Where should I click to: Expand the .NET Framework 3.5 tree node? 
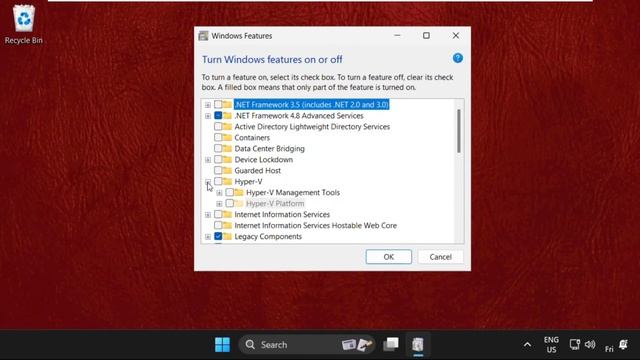pos(208,105)
